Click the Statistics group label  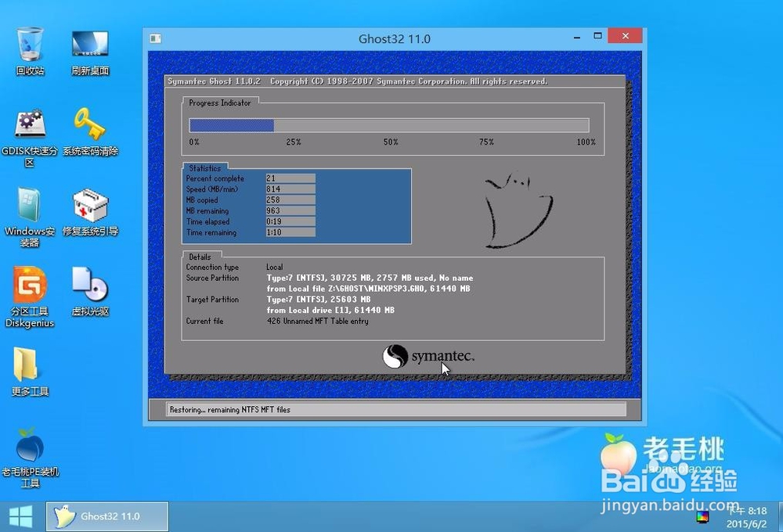click(204, 168)
